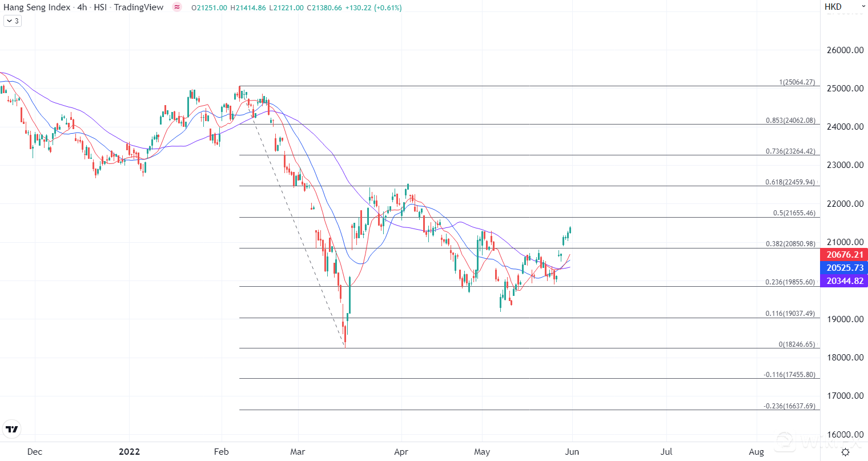Select the blue 20525.73 price label
The height and width of the screenshot is (461, 868).
pos(844,268)
